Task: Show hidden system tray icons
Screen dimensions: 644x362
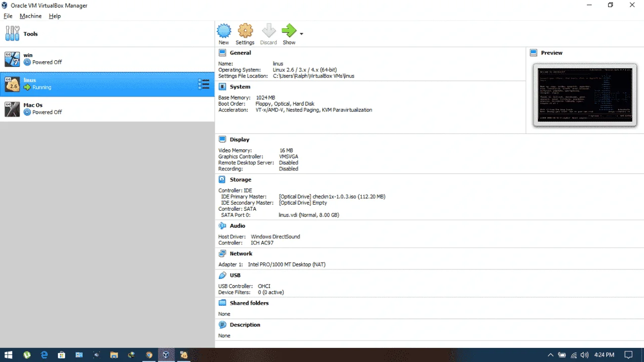Action: click(x=551, y=355)
